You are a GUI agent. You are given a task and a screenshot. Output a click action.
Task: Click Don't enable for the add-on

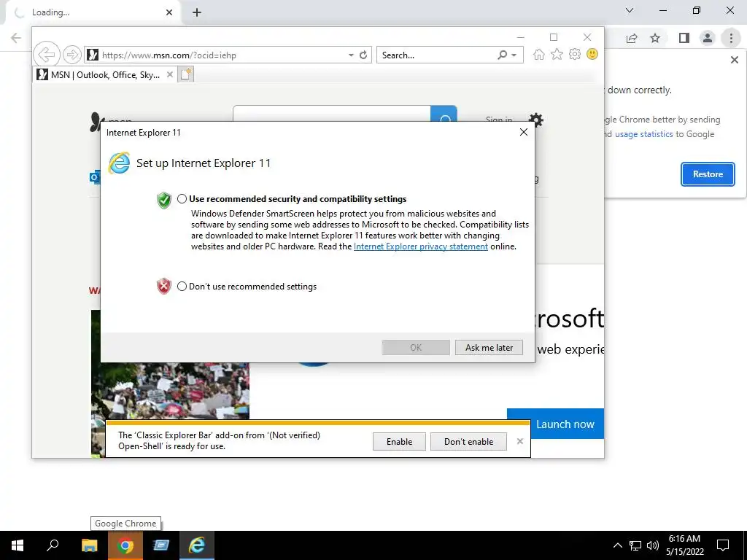tap(468, 441)
